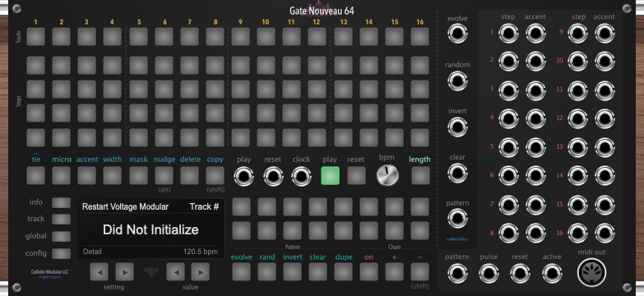This screenshot has width=644, height=296.
Task: Click track 6 step output jack
Action: pos(508,176)
